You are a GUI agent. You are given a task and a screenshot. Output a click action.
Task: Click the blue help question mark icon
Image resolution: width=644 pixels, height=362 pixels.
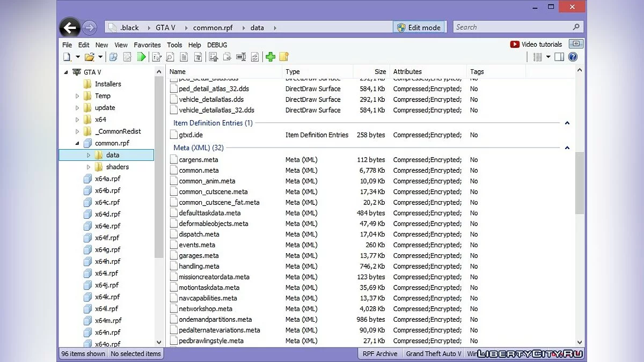pos(573,57)
